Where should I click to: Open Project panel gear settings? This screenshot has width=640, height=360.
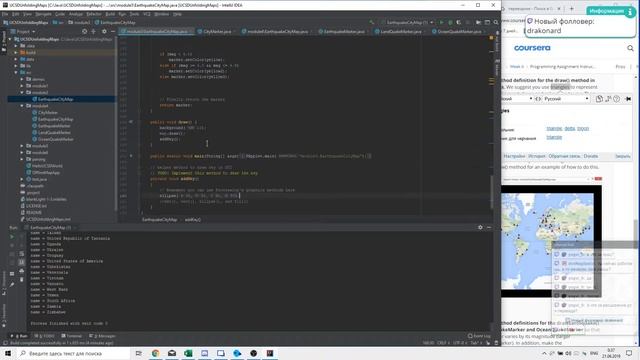click(104, 31)
